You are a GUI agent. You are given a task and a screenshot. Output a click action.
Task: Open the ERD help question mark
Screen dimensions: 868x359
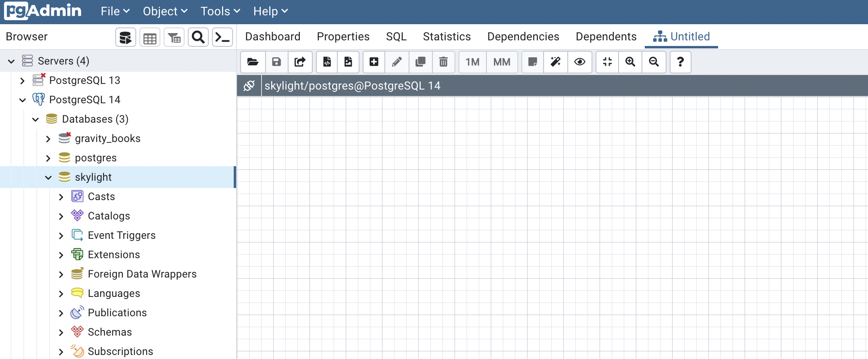point(680,62)
